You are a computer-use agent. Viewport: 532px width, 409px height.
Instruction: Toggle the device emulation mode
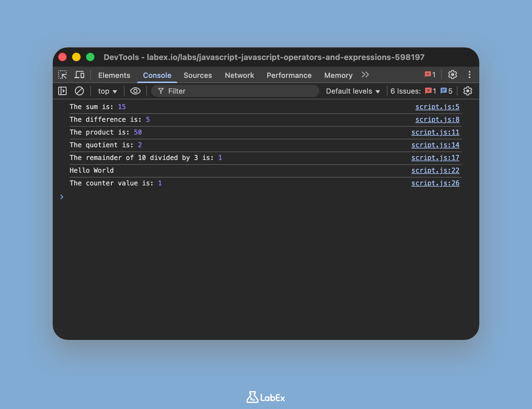pyautogui.click(x=79, y=75)
